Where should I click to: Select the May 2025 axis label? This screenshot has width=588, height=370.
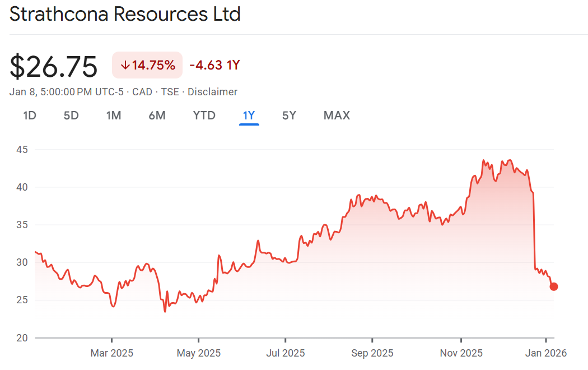point(198,353)
